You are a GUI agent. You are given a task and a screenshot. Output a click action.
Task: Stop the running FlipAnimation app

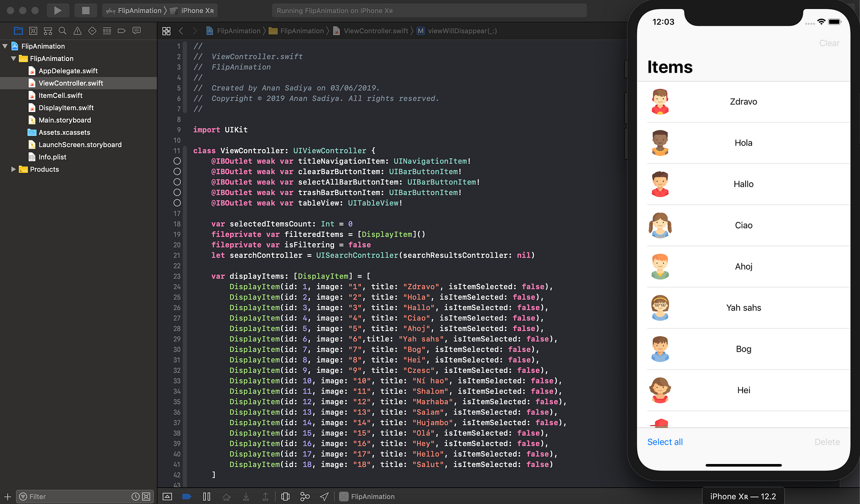click(86, 10)
